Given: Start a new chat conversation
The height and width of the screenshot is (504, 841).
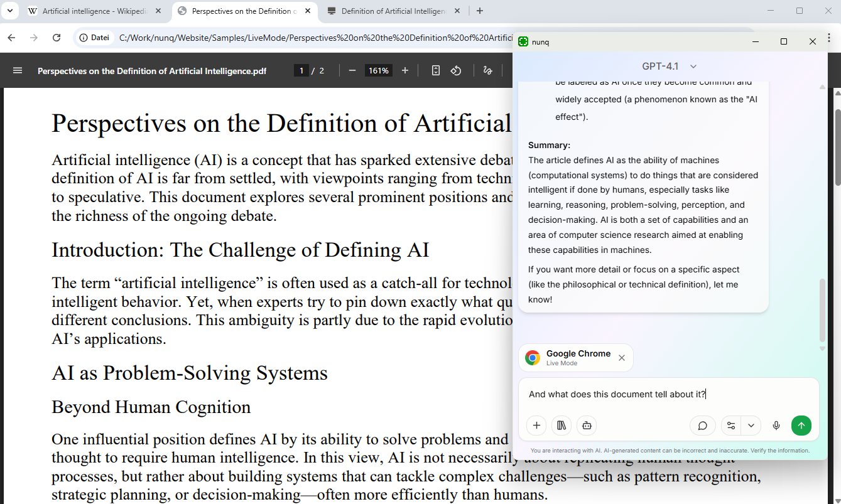Looking at the screenshot, I should (x=702, y=426).
